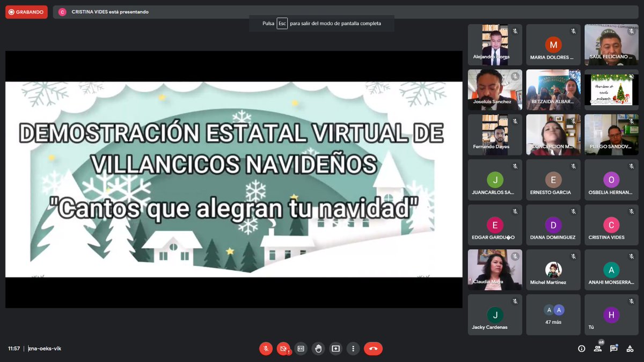Image resolution: width=644 pixels, height=362 pixels.
Task: Open the '47 más' additional participants tile
Action: [553, 315]
